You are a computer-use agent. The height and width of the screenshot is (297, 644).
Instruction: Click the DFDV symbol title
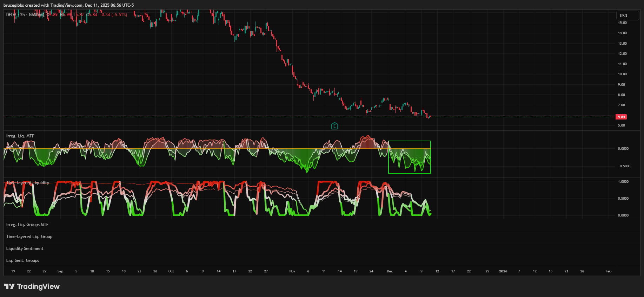coord(11,15)
